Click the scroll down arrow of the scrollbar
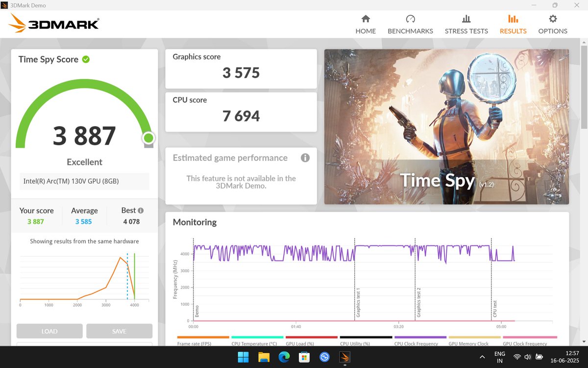The image size is (588, 368). click(x=584, y=342)
